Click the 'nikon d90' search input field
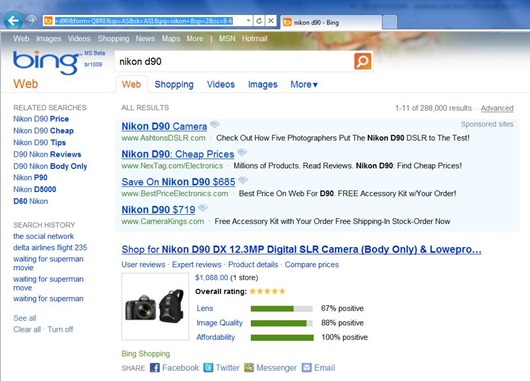Image resolution: width=530 pixels, height=381 pixels. coord(234,62)
